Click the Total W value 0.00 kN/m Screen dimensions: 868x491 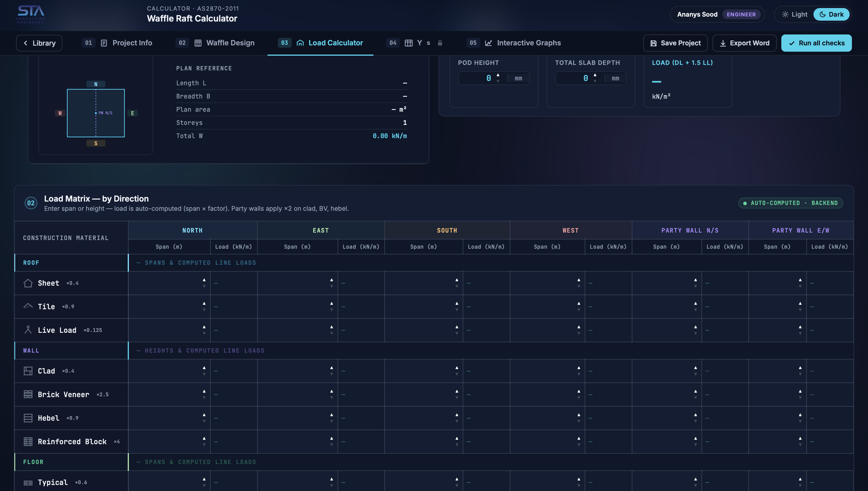pos(390,136)
